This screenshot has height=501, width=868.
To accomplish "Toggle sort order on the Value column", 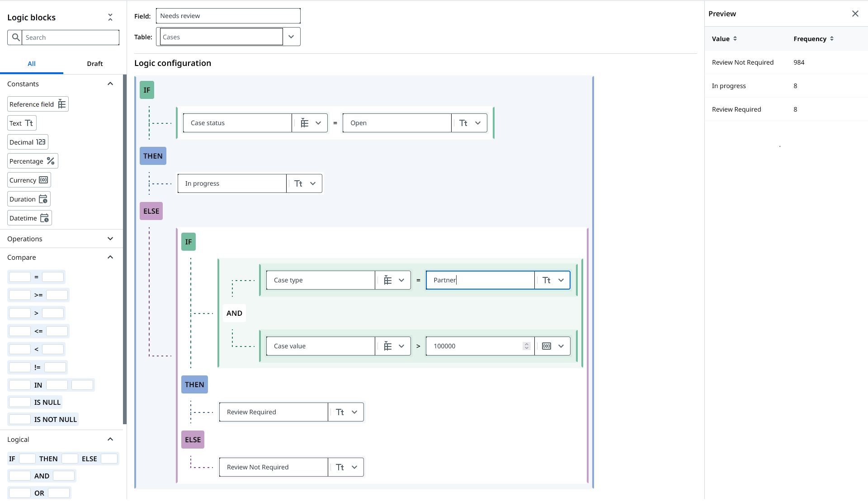I will [736, 38].
